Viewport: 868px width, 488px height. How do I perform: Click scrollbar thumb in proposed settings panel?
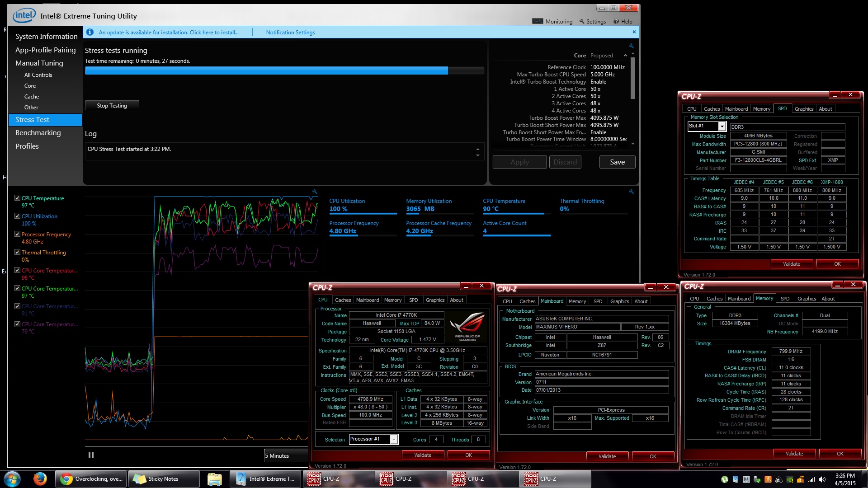(633, 78)
